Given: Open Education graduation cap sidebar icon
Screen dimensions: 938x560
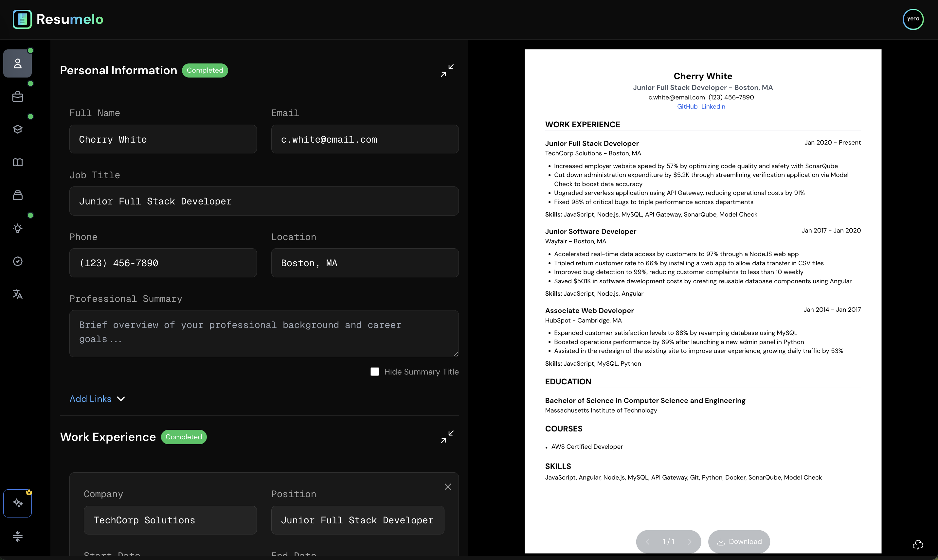Looking at the screenshot, I should (17, 130).
